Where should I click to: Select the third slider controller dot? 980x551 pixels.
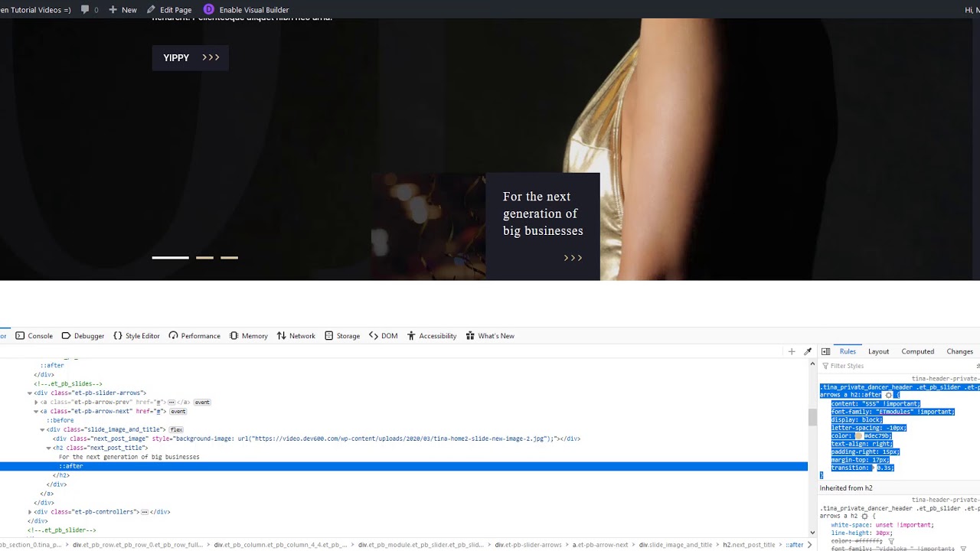[x=229, y=258]
